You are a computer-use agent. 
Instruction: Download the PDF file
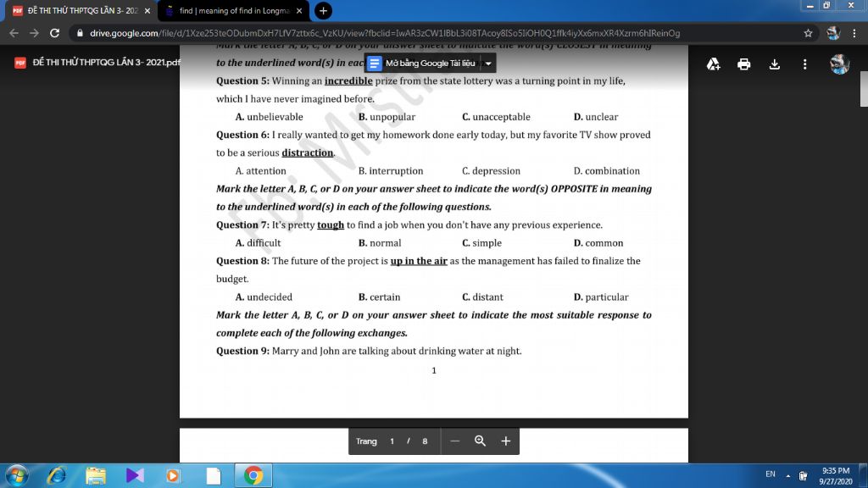tap(775, 64)
